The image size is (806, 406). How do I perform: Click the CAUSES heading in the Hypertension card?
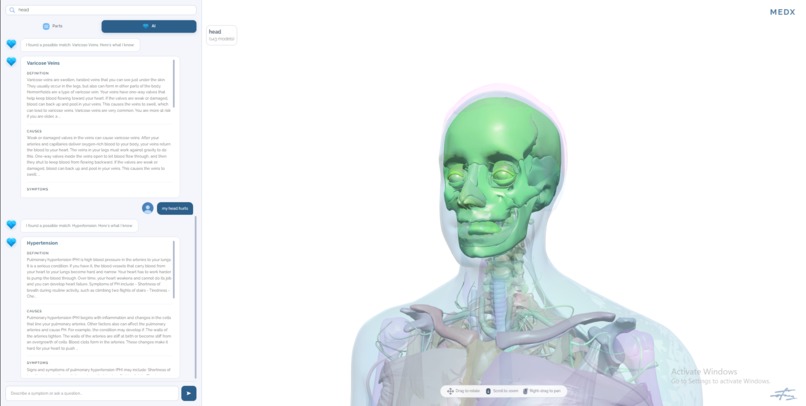point(34,311)
